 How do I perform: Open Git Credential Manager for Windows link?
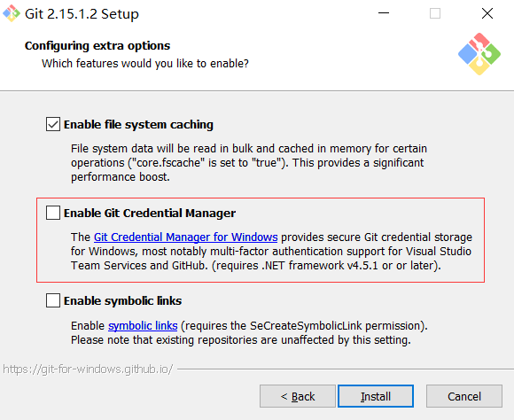click(x=186, y=237)
